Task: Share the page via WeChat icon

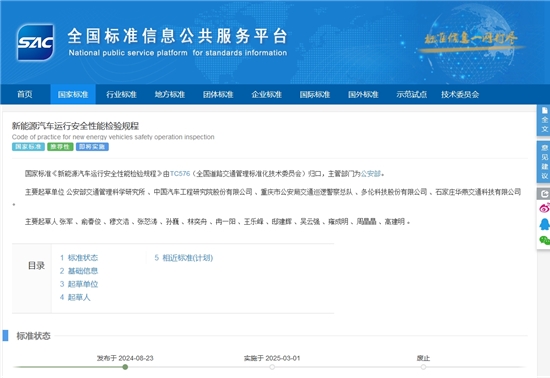Action: pyautogui.click(x=544, y=240)
